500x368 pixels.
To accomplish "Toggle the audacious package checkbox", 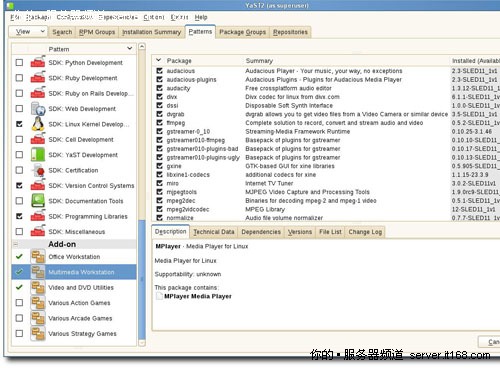I will (160, 71).
